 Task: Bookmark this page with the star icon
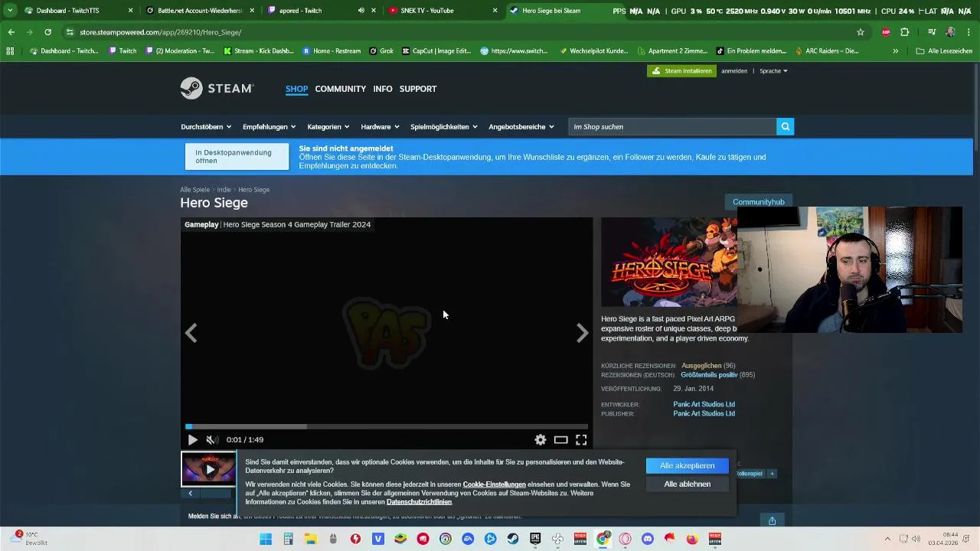pos(861,32)
